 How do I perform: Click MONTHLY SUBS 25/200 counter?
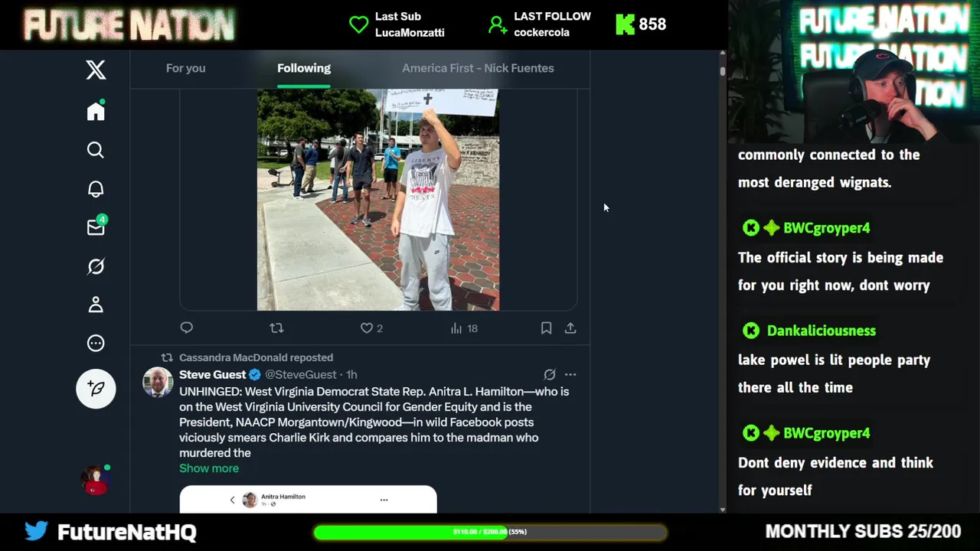(863, 531)
